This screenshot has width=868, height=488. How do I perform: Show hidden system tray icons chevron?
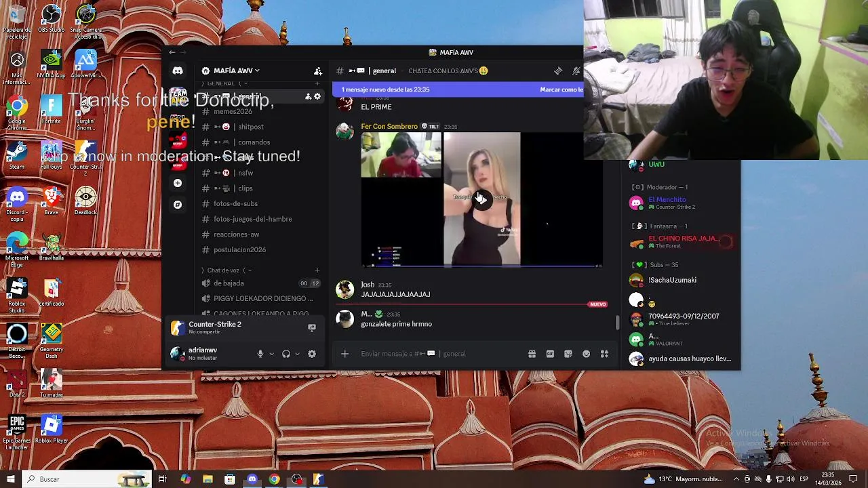tap(736, 479)
